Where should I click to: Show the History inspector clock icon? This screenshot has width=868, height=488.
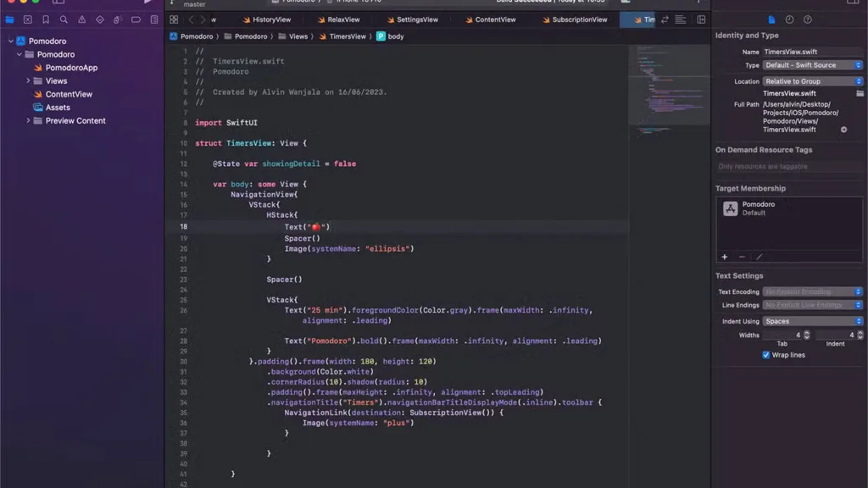tap(789, 19)
